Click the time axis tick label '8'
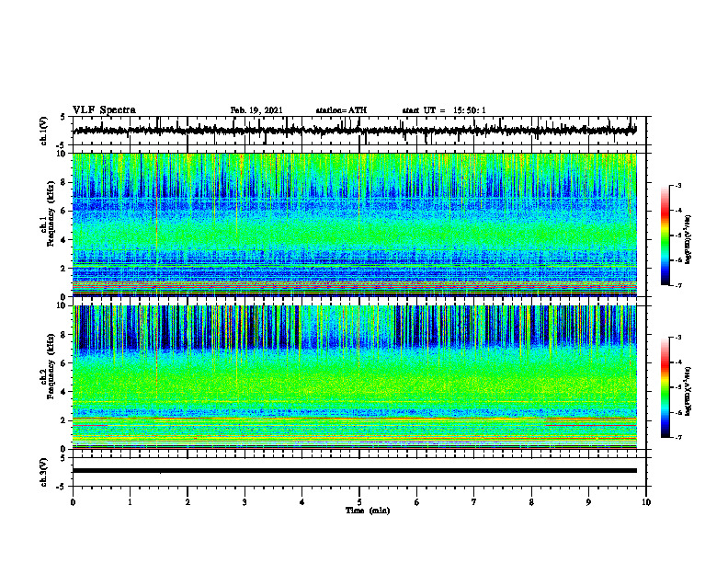The width and height of the screenshot is (728, 563). pos(531,502)
